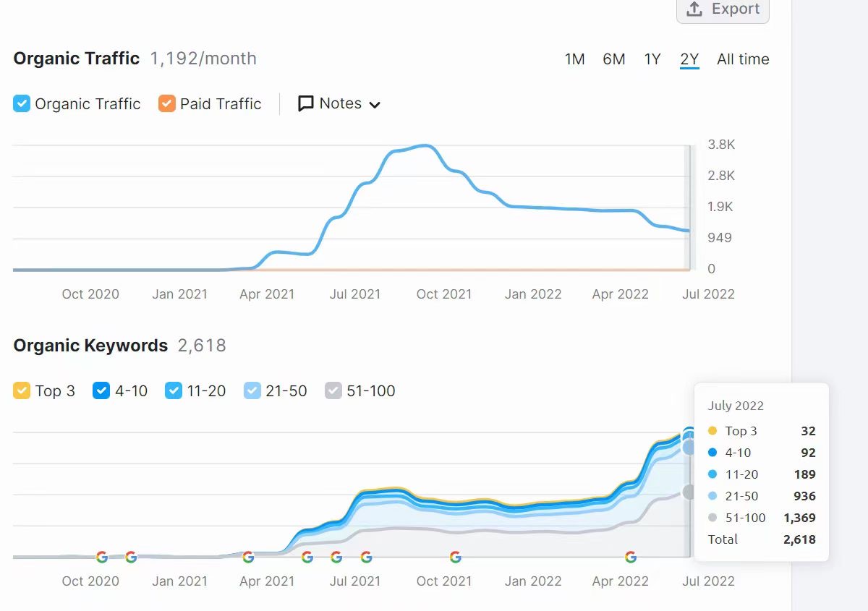Uncheck the Organic Traffic checkbox

[22, 104]
